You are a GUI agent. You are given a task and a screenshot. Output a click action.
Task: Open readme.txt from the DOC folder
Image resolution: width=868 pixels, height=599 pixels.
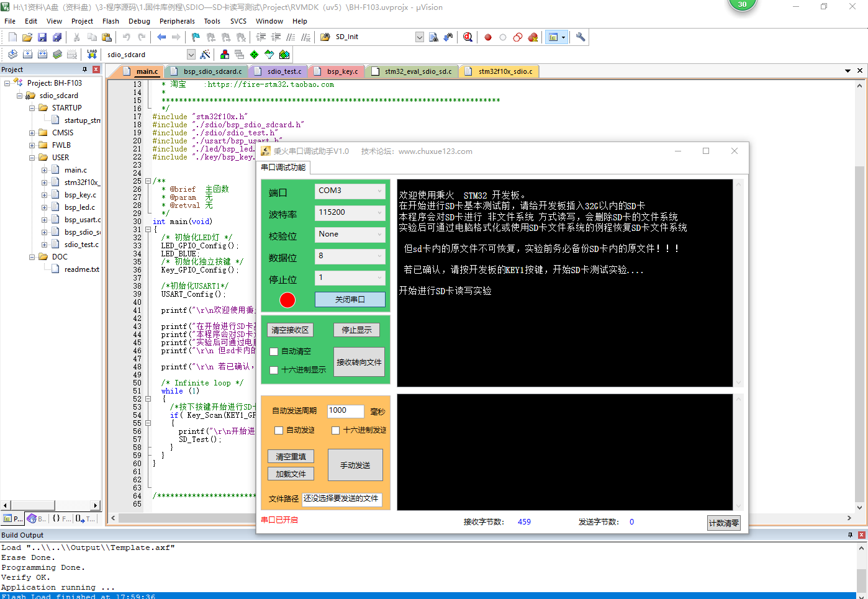click(x=81, y=269)
